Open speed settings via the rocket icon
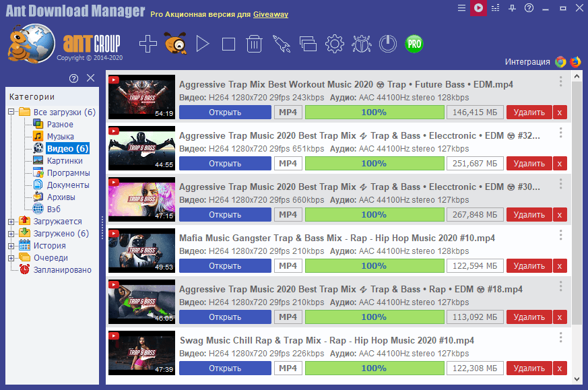588x390 pixels. 281,44
